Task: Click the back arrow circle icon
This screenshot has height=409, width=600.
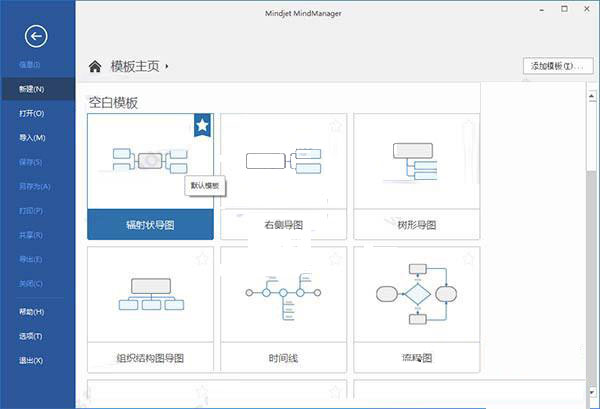Action: 36,36
